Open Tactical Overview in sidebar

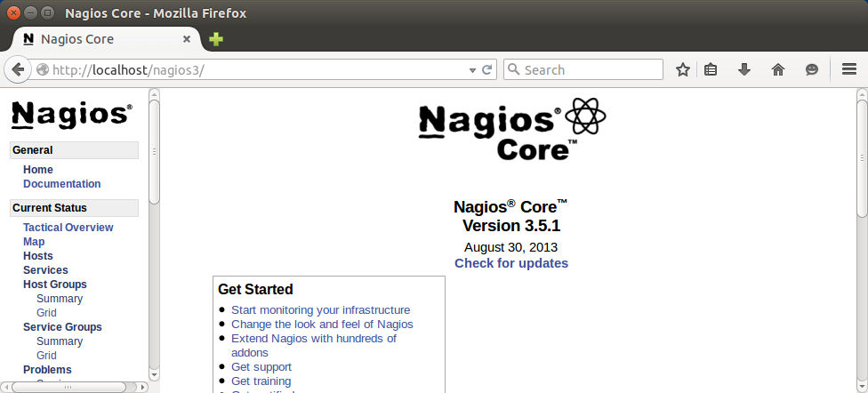tap(68, 228)
